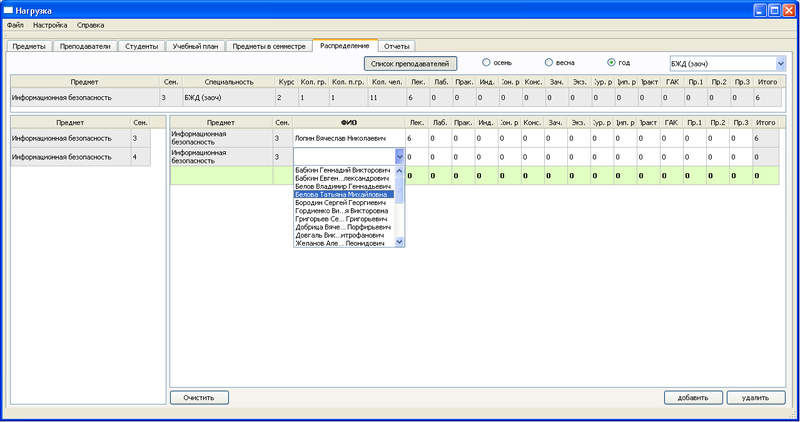This screenshot has height=422, width=800.
Task: Click the Нагрузка window title icon
Action: click(8, 10)
